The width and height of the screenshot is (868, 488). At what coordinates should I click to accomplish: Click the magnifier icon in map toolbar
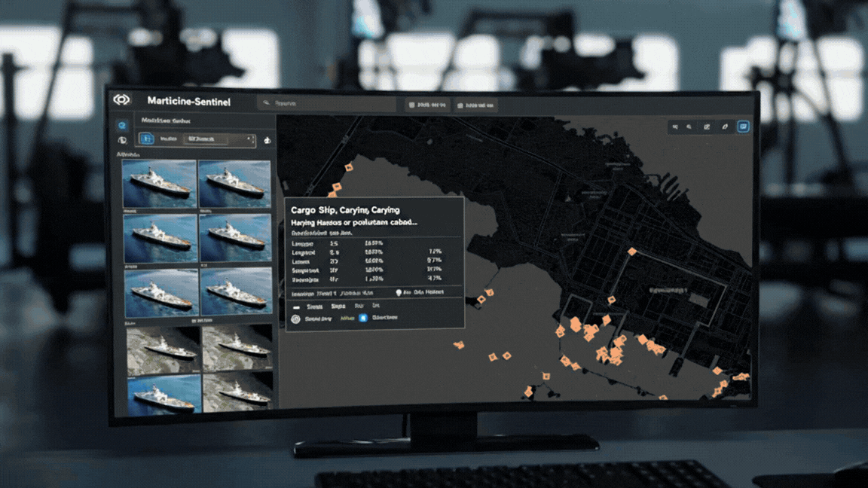click(689, 127)
